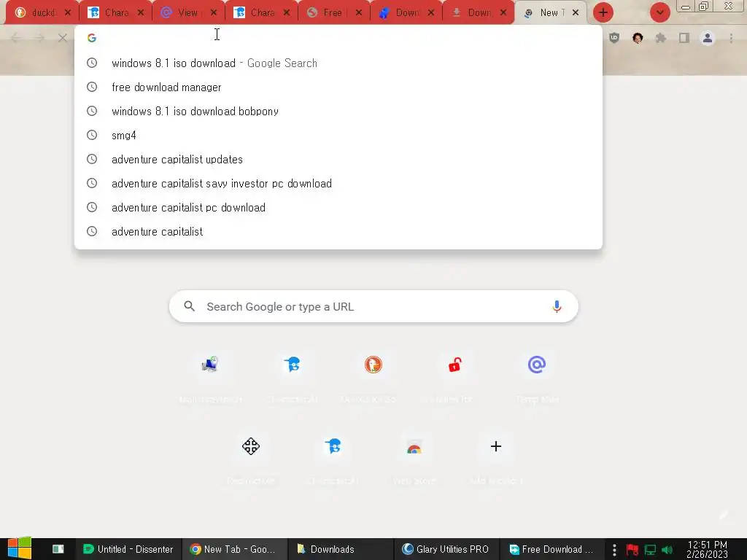Open New Tab - Google Chrome taskbar button
Screen dimensions: 747x560
click(x=234, y=549)
